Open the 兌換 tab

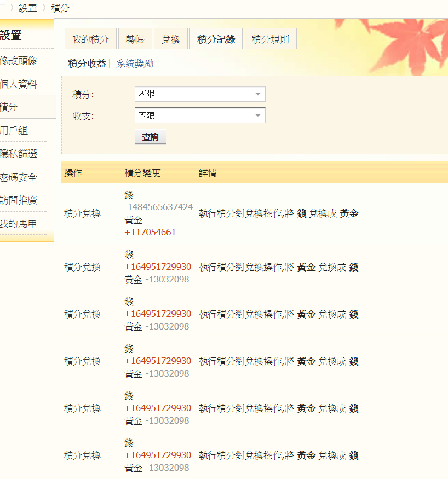point(171,39)
